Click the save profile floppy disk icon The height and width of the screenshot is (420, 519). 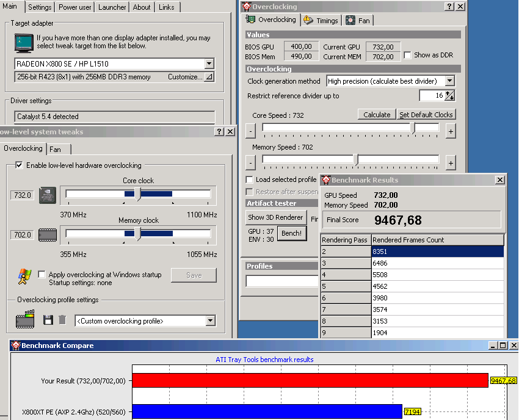pos(48,320)
